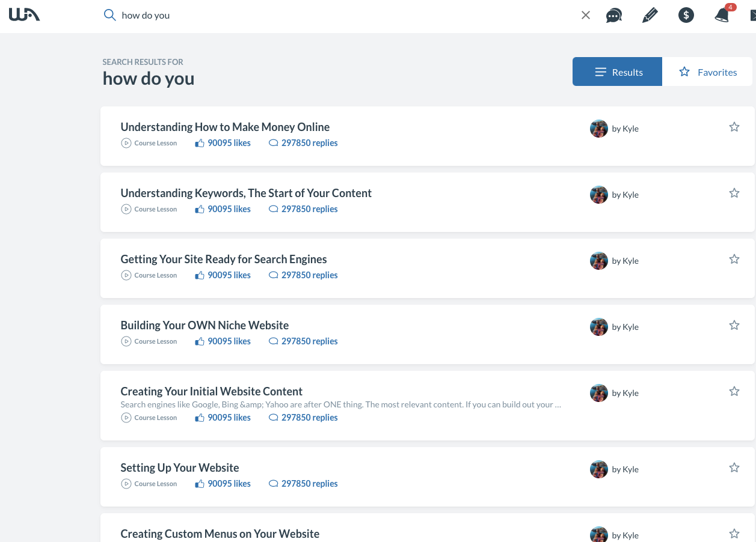Clear the search with the X icon

coord(586,16)
